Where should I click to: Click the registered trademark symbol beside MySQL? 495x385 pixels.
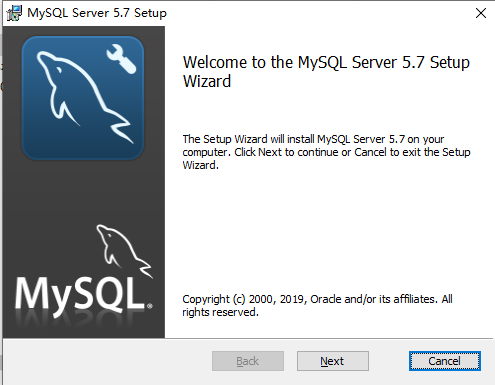[150, 306]
